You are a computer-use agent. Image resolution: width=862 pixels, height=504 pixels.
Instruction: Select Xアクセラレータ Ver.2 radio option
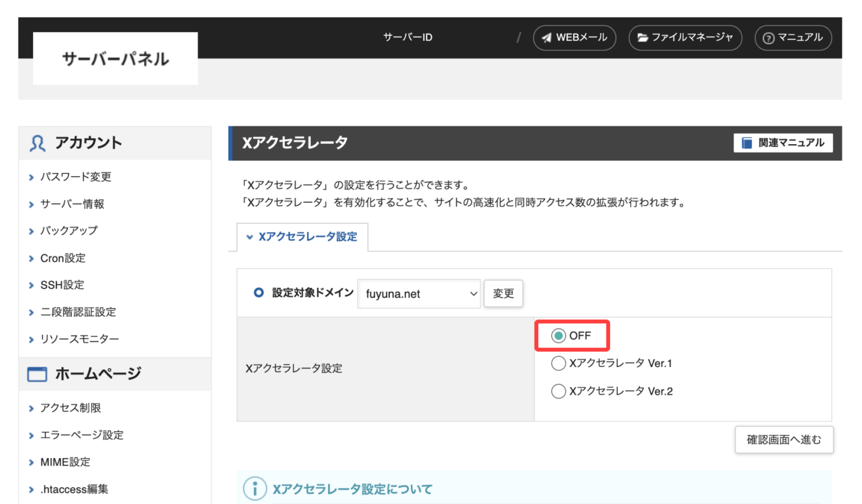[x=558, y=391]
